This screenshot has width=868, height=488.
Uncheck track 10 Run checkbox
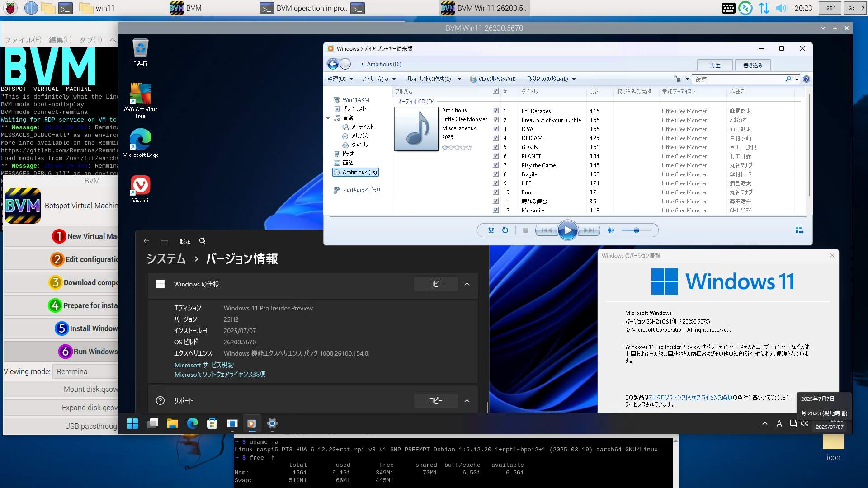tap(495, 192)
